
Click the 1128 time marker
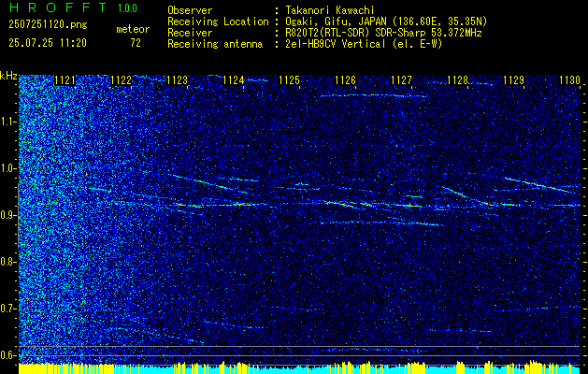(457, 80)
